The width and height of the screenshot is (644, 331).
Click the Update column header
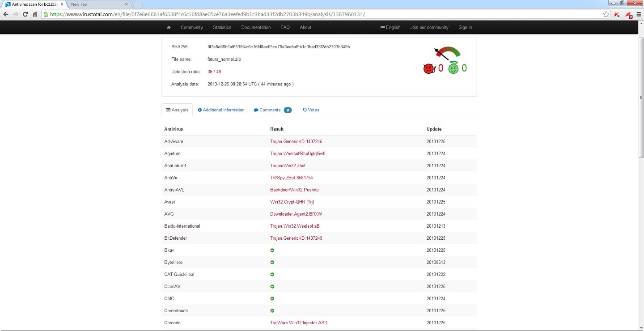click(434, 129)
